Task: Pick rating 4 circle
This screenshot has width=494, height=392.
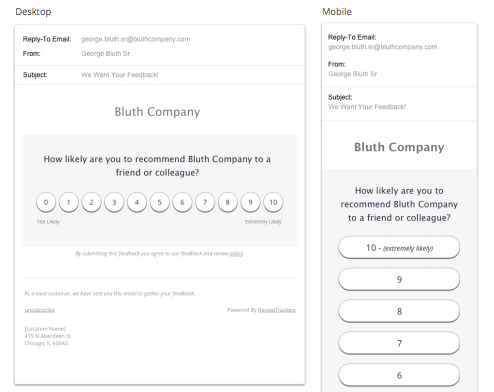Action: pyautogui.click(x=137, y=202)
